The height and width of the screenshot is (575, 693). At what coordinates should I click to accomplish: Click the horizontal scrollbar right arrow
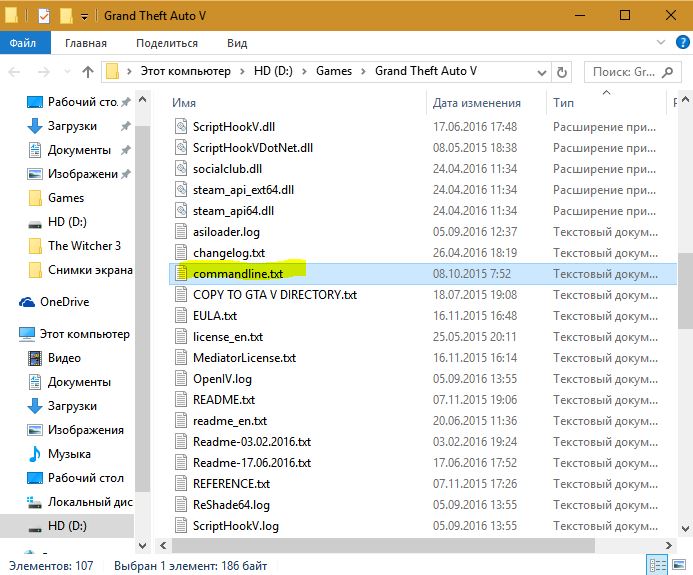(x=668, y=545)
